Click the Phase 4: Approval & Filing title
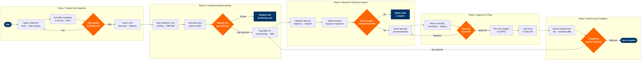The height and width of the screenshot is (61, 644). (480, 15)
